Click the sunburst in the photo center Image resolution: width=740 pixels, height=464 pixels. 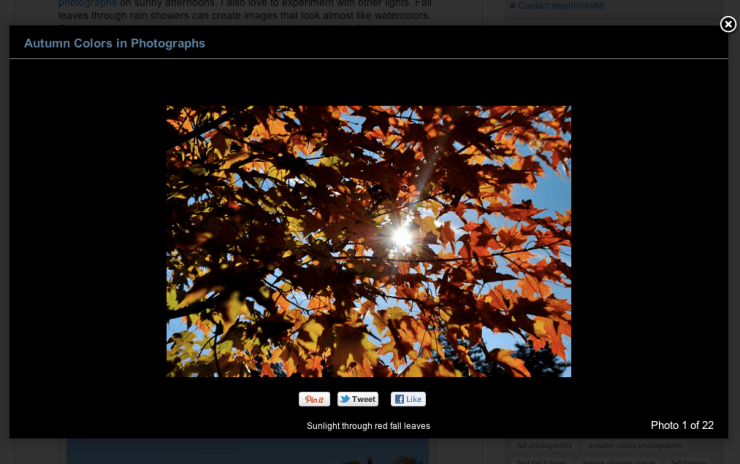402,236
